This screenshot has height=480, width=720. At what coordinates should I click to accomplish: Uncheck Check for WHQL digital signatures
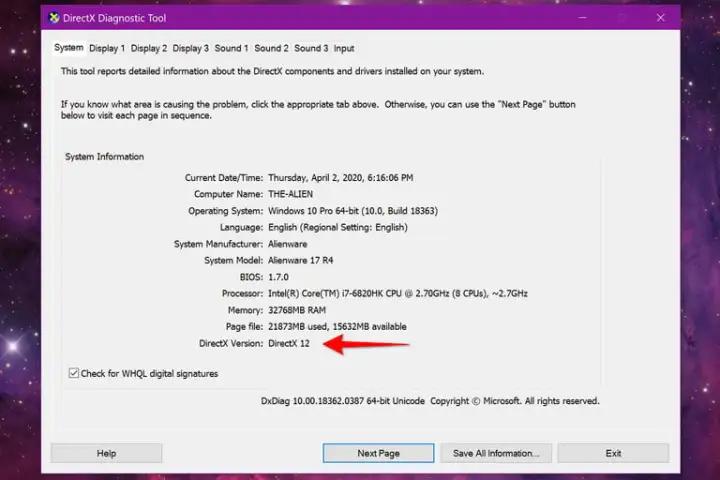(74, 373)
